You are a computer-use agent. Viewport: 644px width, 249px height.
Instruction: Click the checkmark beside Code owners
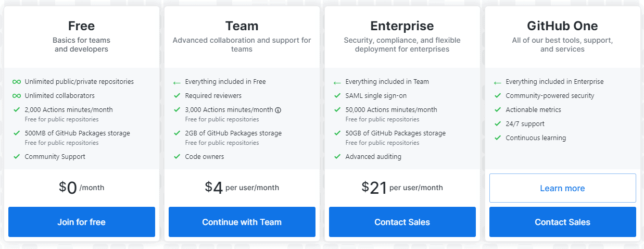click(x=177, y=157)
